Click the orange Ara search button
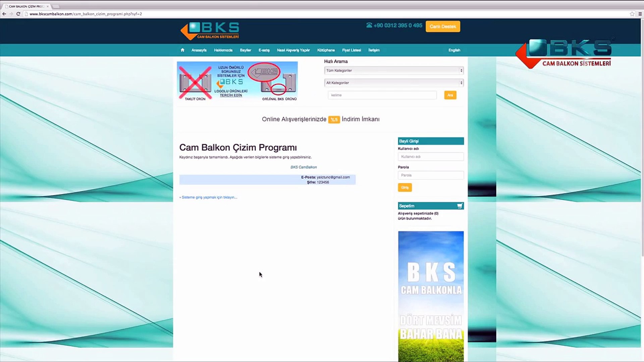 (450, 95)
